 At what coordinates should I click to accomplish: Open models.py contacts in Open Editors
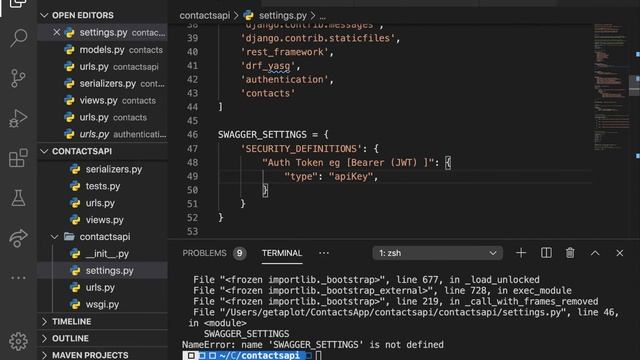(102, 50)
